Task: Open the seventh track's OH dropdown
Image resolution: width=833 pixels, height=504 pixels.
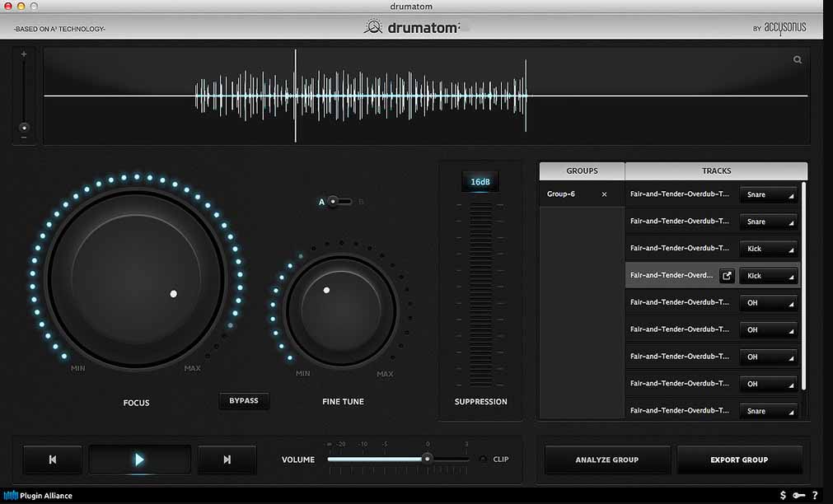Action: click(768, 357)
